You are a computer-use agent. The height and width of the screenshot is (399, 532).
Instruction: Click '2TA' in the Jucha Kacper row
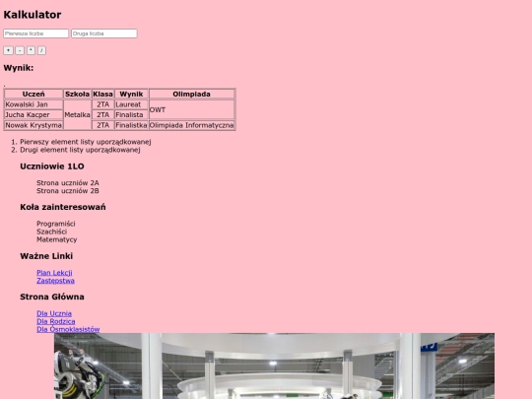point(102,114)
